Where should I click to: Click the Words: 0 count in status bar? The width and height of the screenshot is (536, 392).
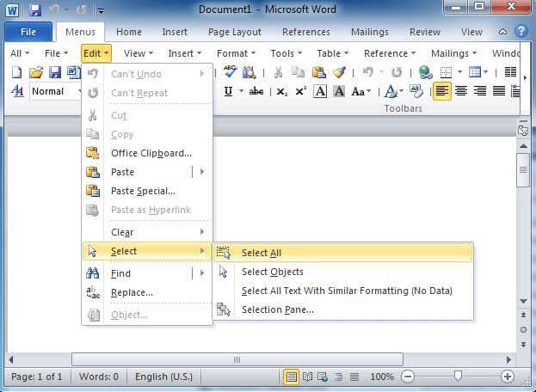tap(99, 377)
